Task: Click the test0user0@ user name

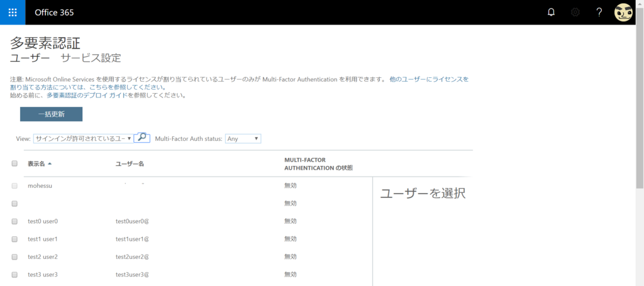Action: 132,221
